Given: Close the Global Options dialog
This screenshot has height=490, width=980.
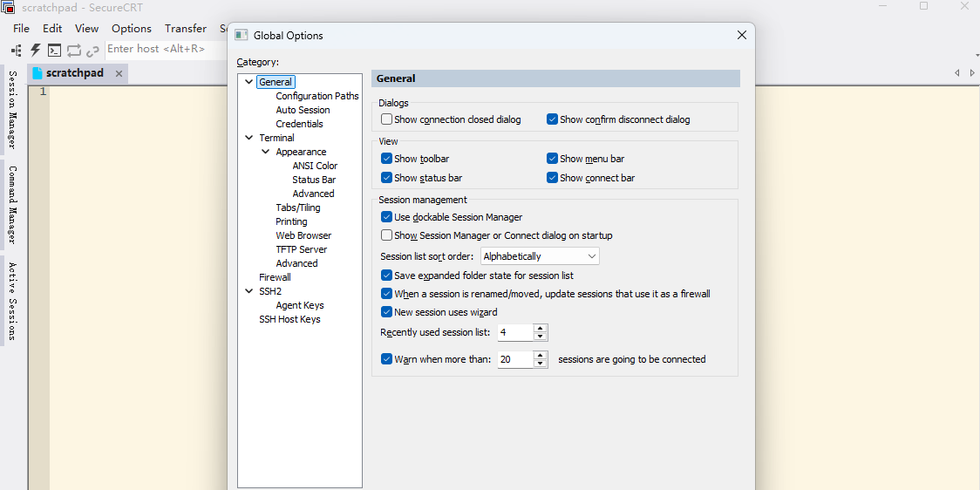Looking at the screenshot, I should point(742,35).
